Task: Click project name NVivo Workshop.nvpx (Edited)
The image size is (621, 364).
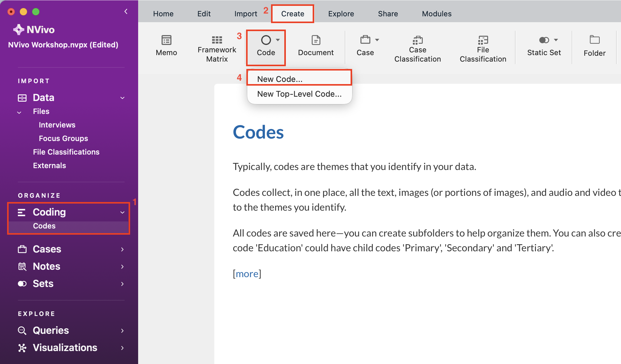Action: (63, 45)
